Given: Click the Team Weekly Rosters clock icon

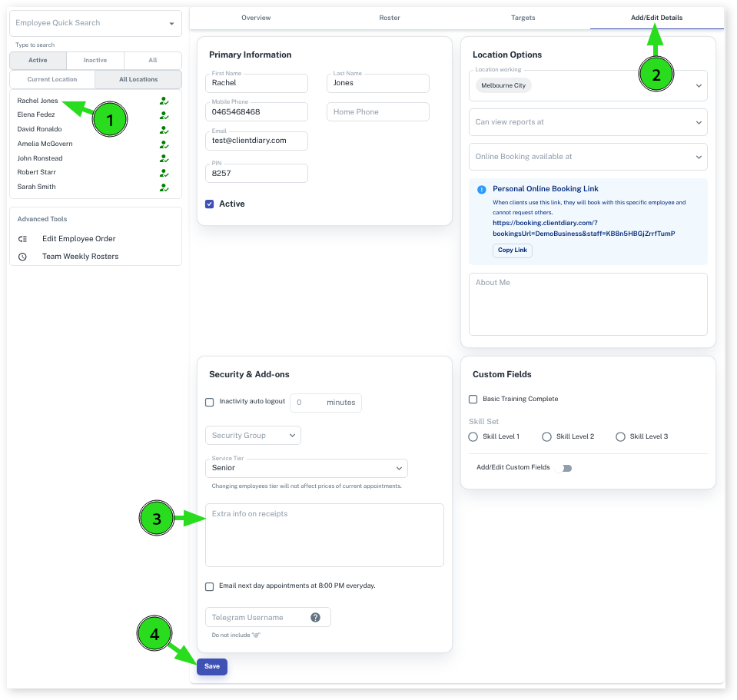Looking at the screenshot, I should coord(23,257).
